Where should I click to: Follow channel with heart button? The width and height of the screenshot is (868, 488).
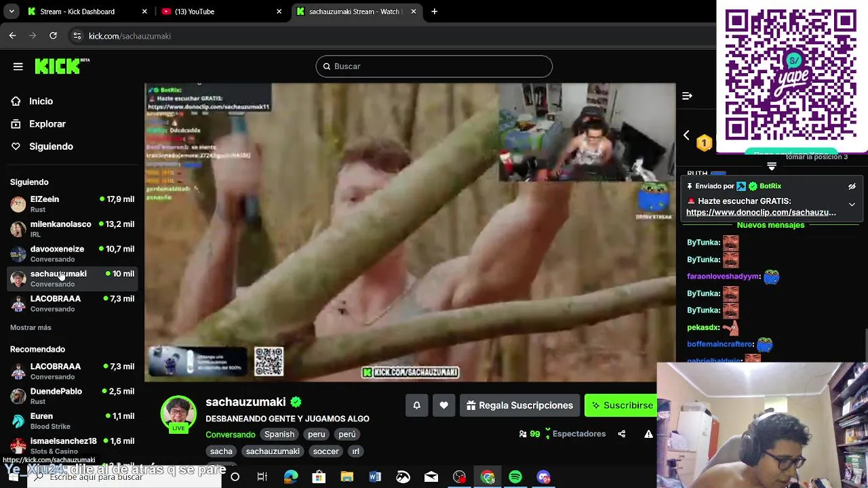(x=443, y=405)
